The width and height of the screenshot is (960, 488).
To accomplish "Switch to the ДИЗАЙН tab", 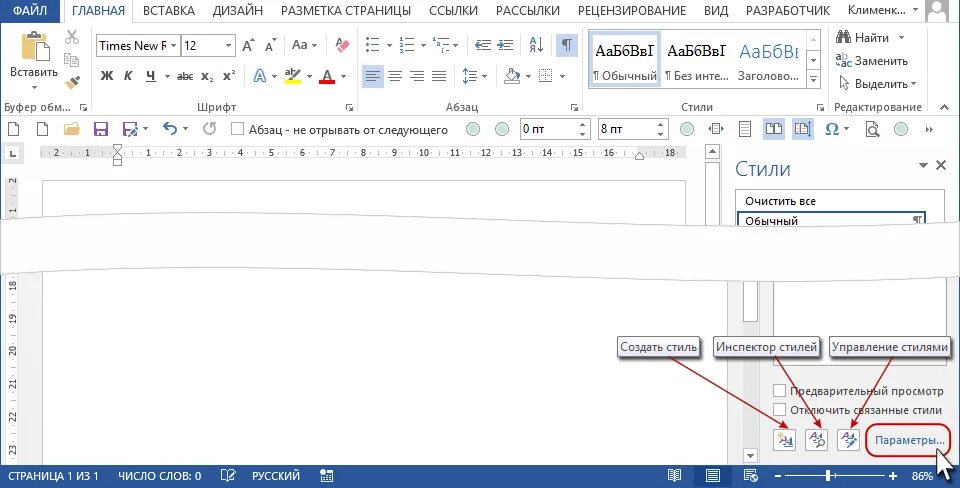I will (x=238, y=11).
